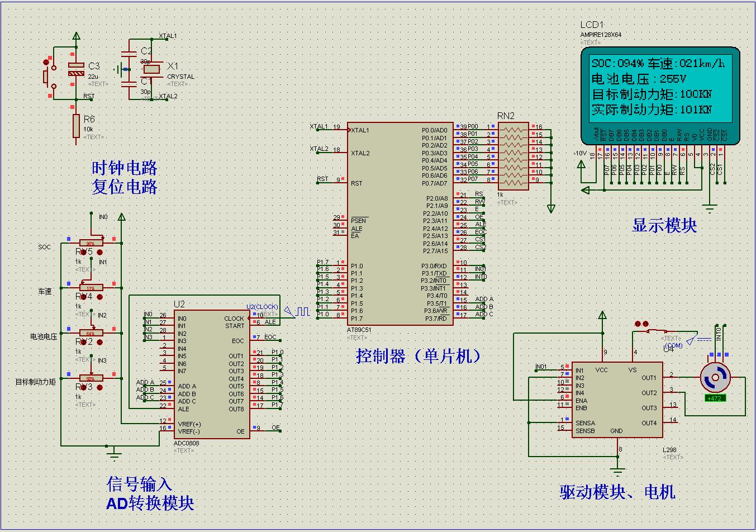Select capacitor C2 symbol above the crystal
This screenshot has height=532, width=756.
tap(129, 54)
